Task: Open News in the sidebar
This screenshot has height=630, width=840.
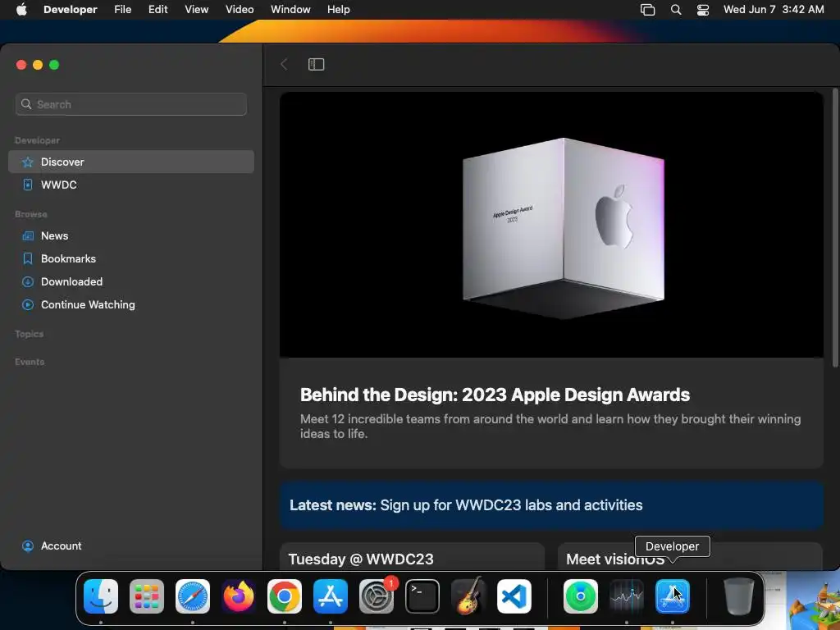Action: coord(131,235)
